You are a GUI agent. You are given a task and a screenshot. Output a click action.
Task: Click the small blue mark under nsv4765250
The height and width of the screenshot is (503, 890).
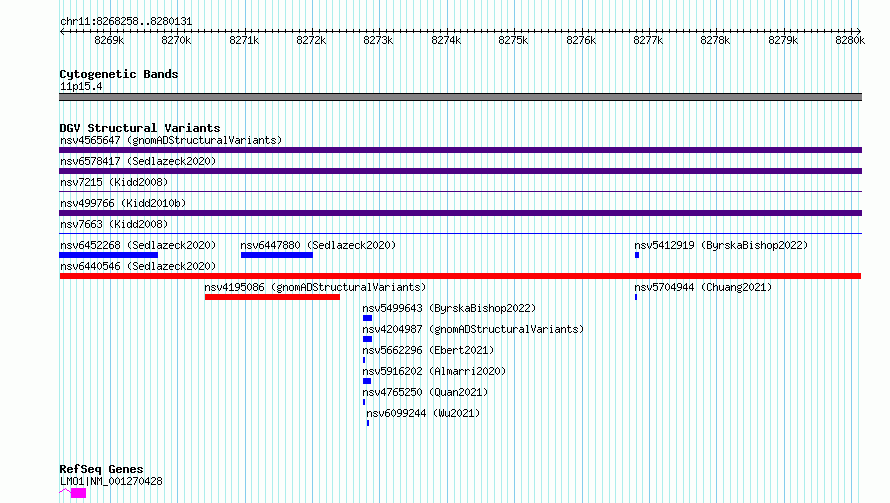tap(364, 402)
